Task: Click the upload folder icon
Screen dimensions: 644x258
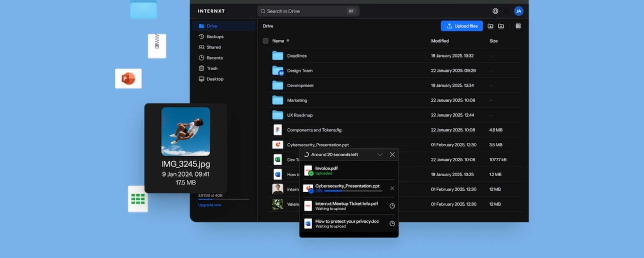Action: (x=490, y=26)
